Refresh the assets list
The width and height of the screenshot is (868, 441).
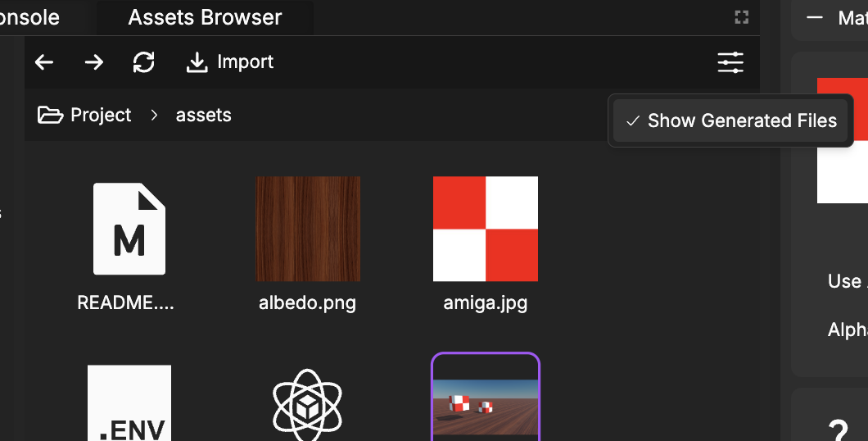144,62
